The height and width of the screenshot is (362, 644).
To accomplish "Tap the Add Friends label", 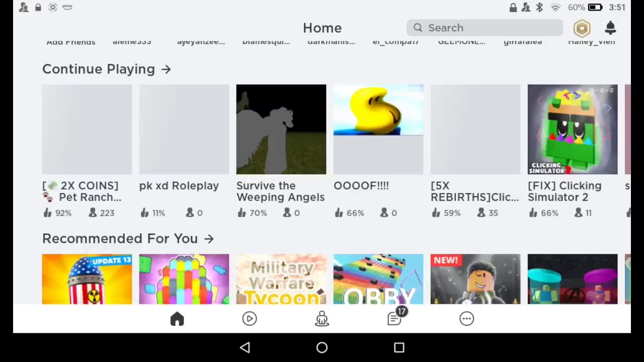I will [71, 42].
